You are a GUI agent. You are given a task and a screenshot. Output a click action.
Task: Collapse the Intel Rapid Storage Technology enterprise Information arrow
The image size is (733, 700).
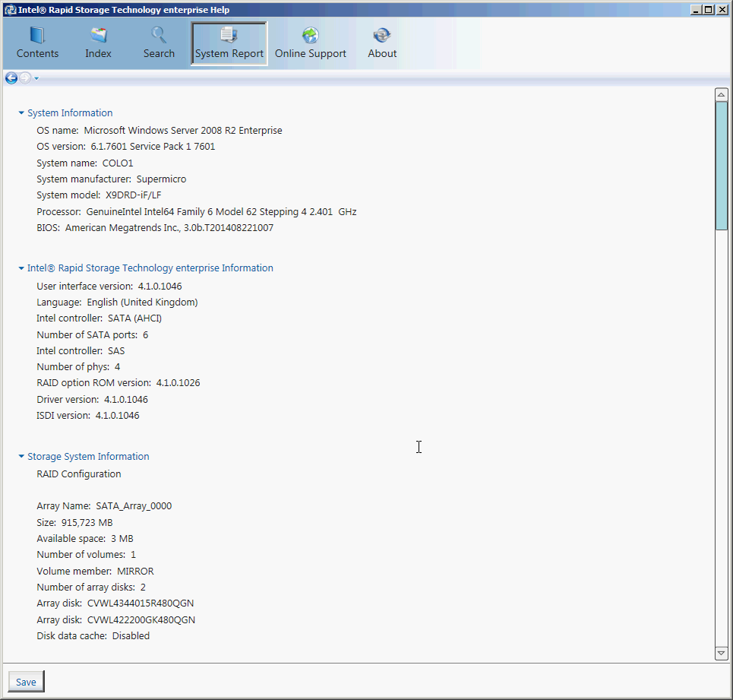pyautogui.click(x=21, y=268)
